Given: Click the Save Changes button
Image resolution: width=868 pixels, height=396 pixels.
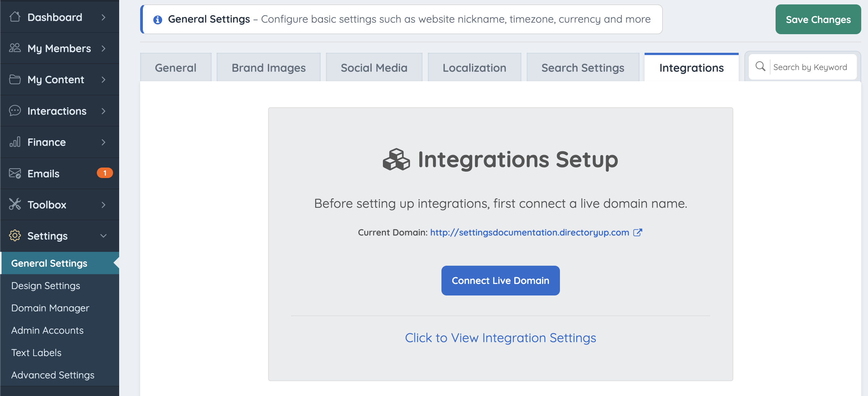Looking at the screenshot, I should coord(818,20).
